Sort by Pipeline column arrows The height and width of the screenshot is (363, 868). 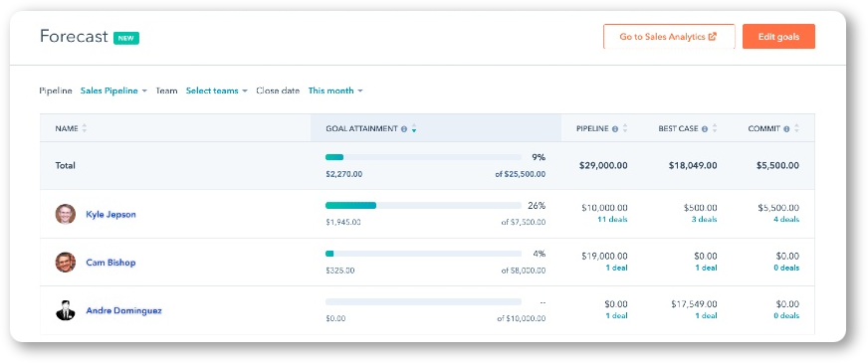click(x=625, y=128)
